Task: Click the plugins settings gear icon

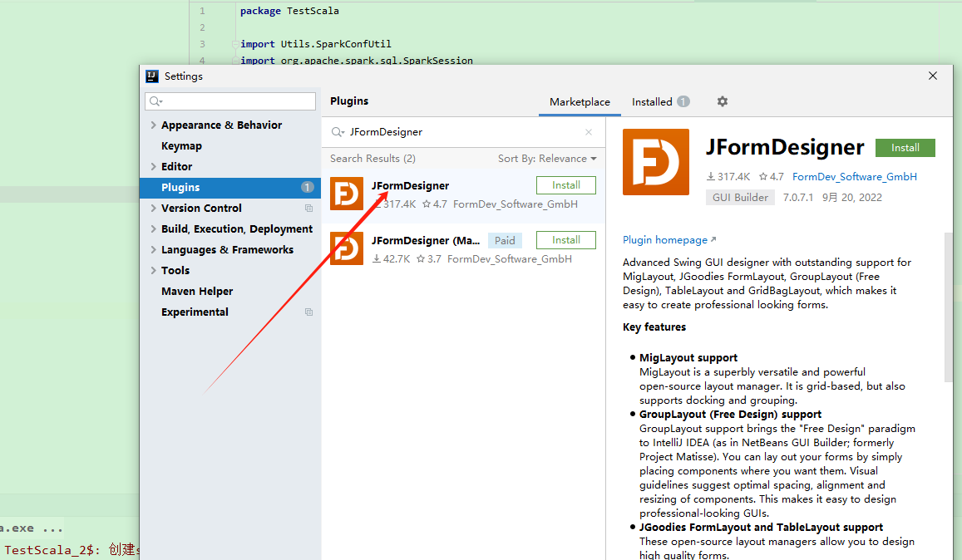Action: pyautogui.click(x=722, y=101)
